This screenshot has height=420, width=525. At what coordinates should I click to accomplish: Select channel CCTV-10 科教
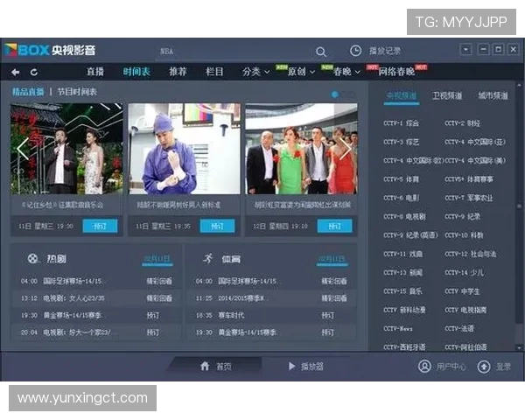click(464, 235)
